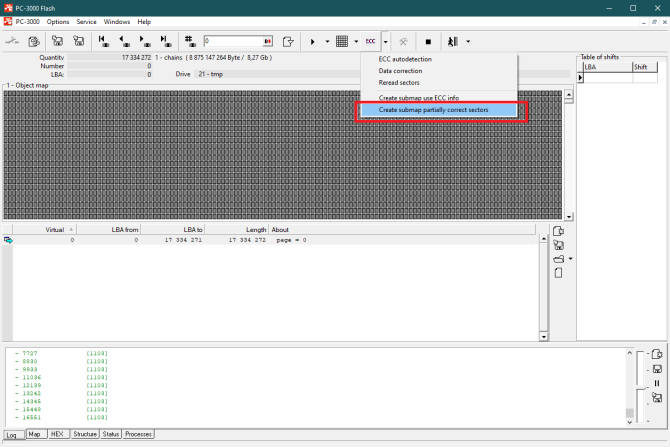Select ECC autodetection from the menu
670x447 pixels.
[x=439, y=59]
